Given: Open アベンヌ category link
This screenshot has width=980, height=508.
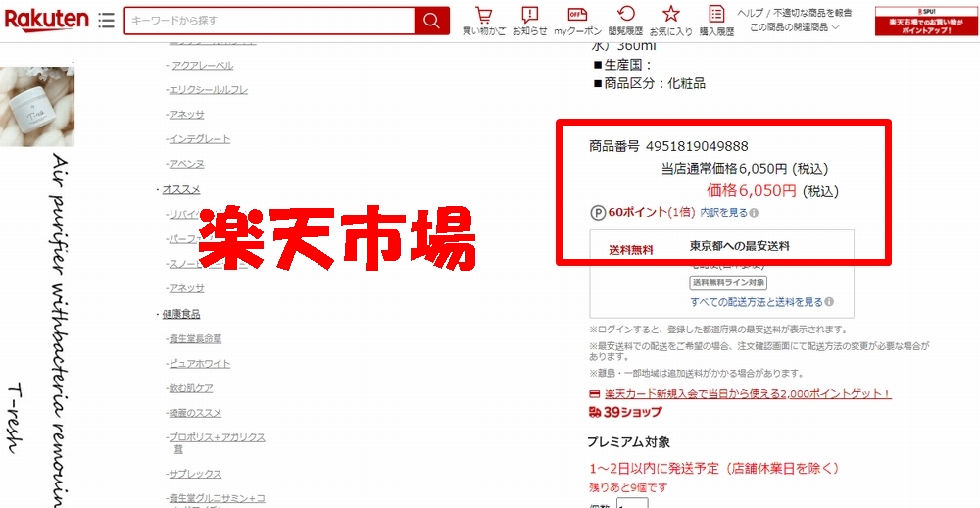Looking at the screenshot, I should coord(185,164).
